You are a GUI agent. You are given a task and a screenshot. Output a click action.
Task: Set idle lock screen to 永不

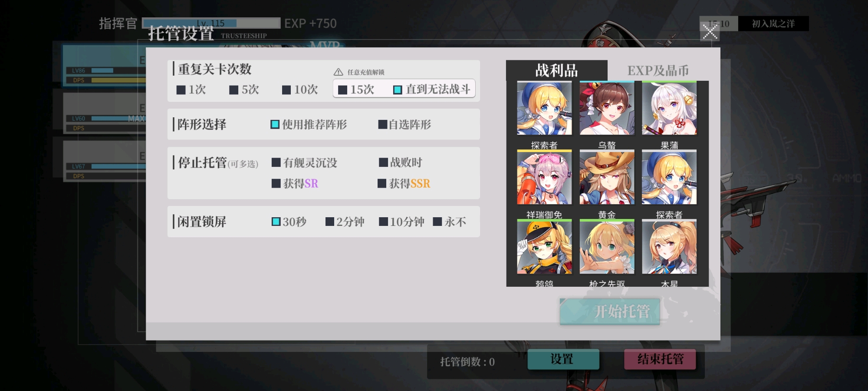450,222
